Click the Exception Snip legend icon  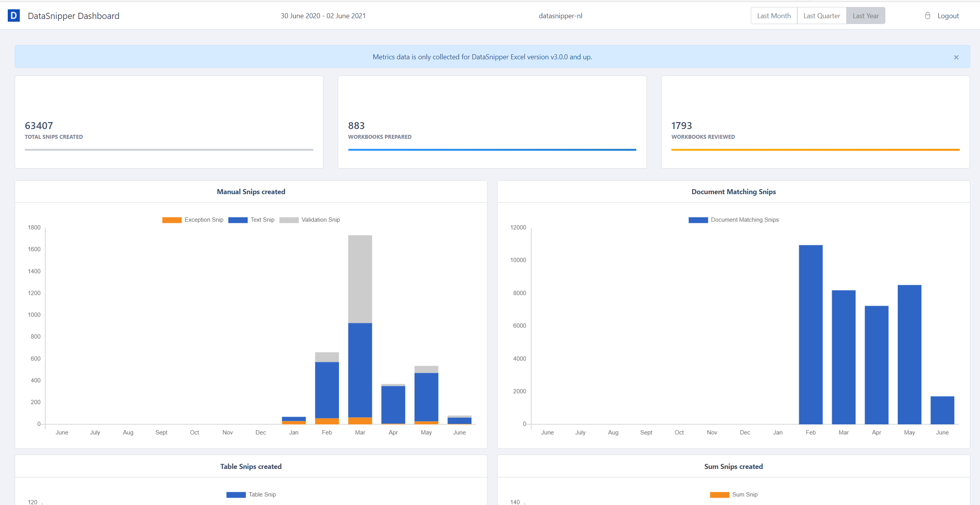pos(169,220)
